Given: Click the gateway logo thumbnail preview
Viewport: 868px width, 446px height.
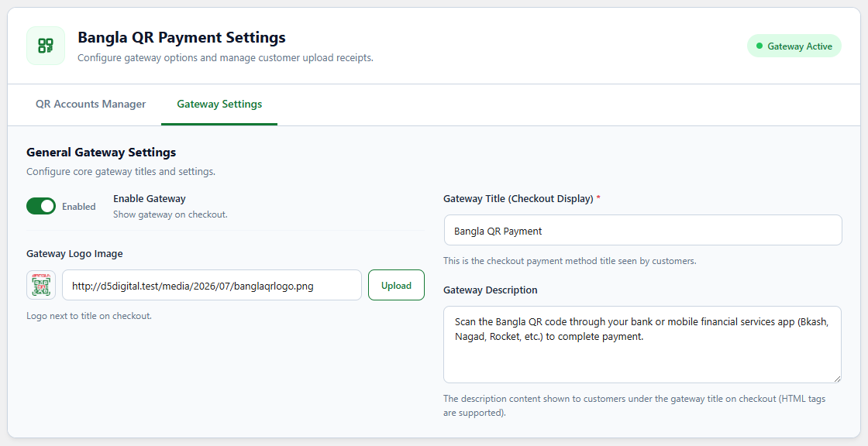Looking at the screenshot, I should pos(41,285).
